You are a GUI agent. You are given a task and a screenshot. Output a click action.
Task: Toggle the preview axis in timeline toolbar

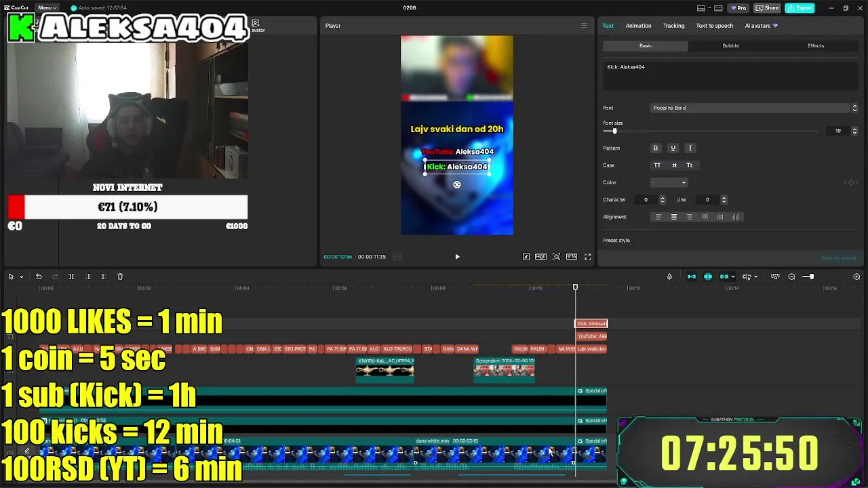coord(747,277)
